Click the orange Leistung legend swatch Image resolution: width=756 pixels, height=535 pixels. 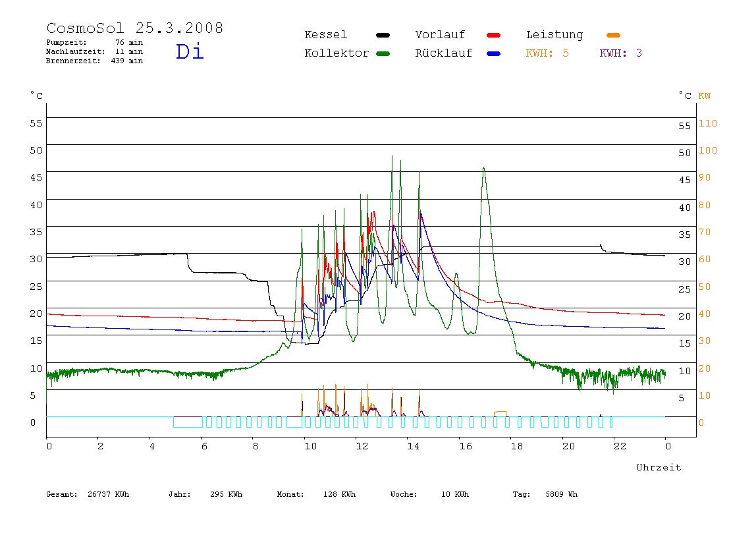(x=613, y=35)
